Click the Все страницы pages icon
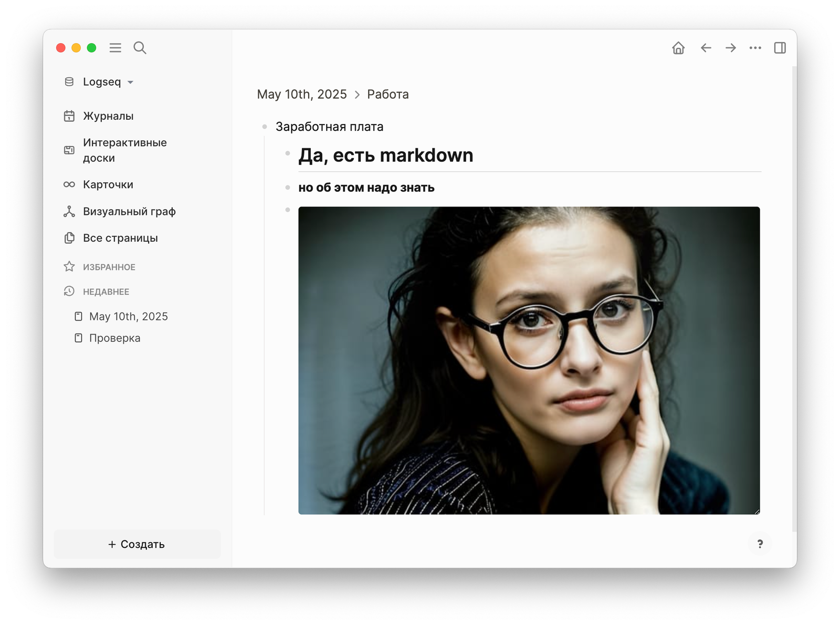 point(69,238)
